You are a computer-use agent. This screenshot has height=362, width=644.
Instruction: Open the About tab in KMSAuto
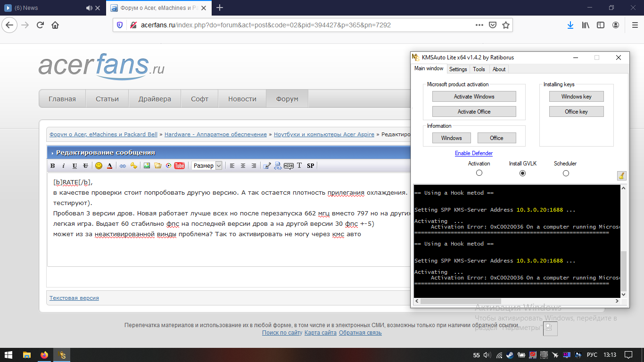[x=499, y=69]
